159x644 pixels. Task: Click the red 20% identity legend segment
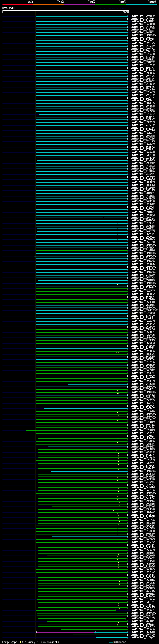tap(18, 4)
